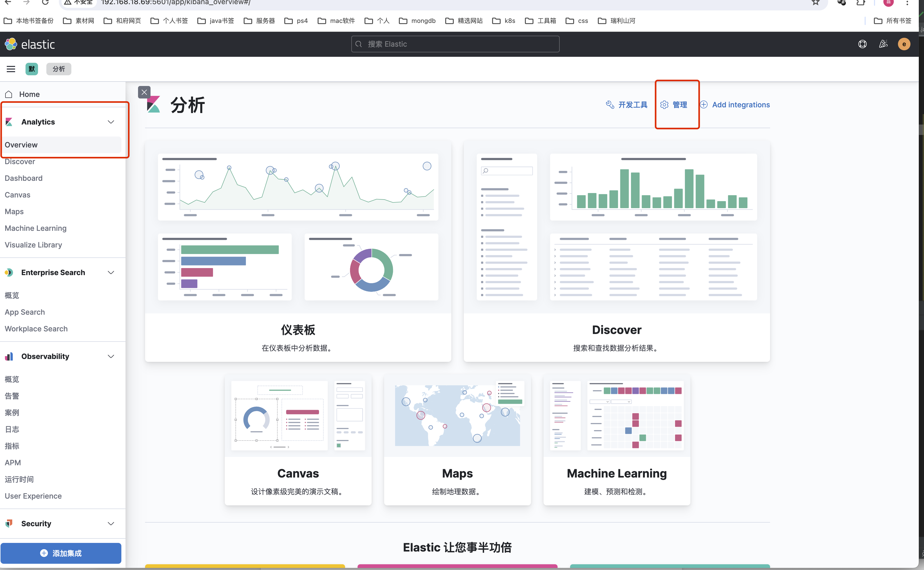Image resolution: width=924 pixels, height=570 pixels.
Task: Open the hamburger navigation menu
Action: (11, 69)
